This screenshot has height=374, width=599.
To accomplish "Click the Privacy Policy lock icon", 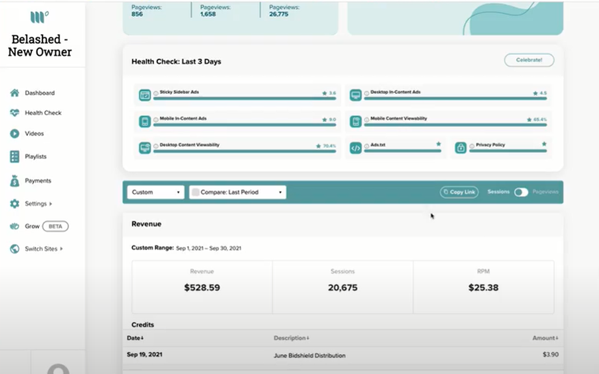I will point(461,148).
